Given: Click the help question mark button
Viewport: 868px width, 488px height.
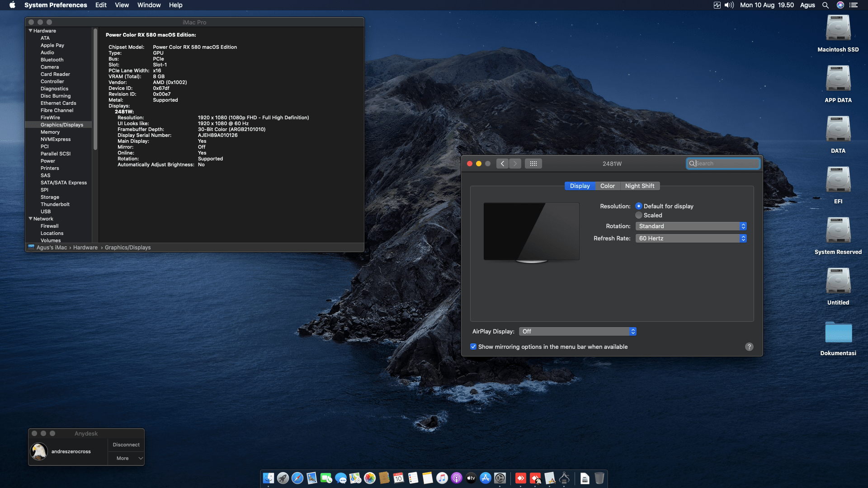Looking at the screenshot, I should click(x=749, y=347).
